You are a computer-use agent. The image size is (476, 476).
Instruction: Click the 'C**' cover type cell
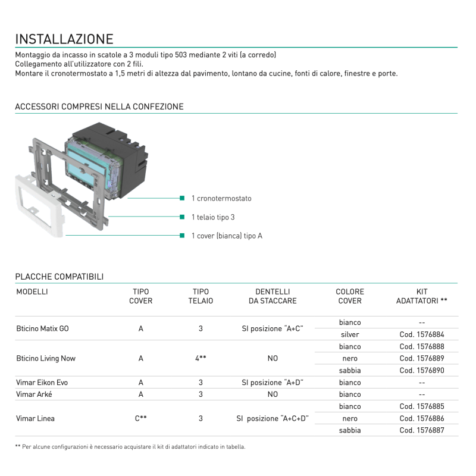tap(140, 418)
